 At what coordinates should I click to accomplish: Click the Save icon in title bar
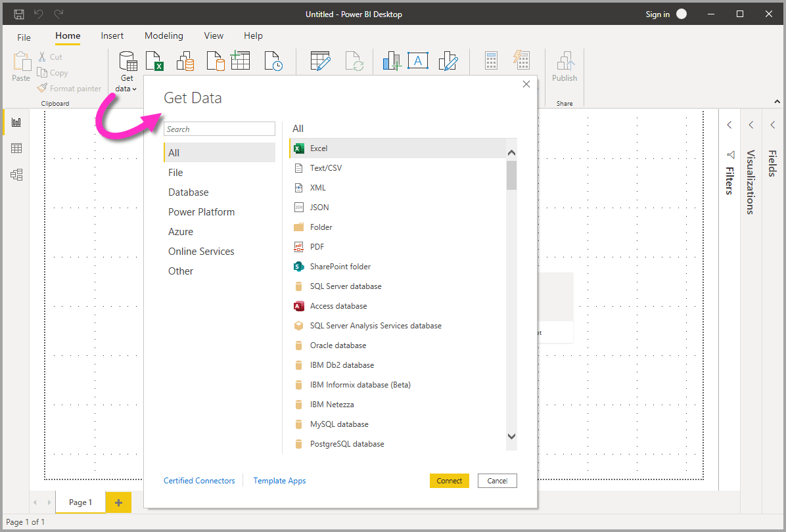pos(19,14)
